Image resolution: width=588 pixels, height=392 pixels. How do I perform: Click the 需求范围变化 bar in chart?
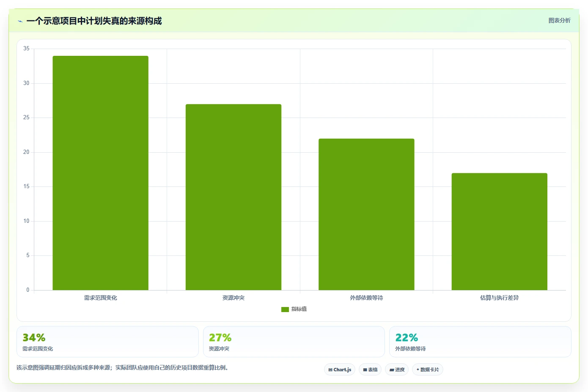click(100, 173)
